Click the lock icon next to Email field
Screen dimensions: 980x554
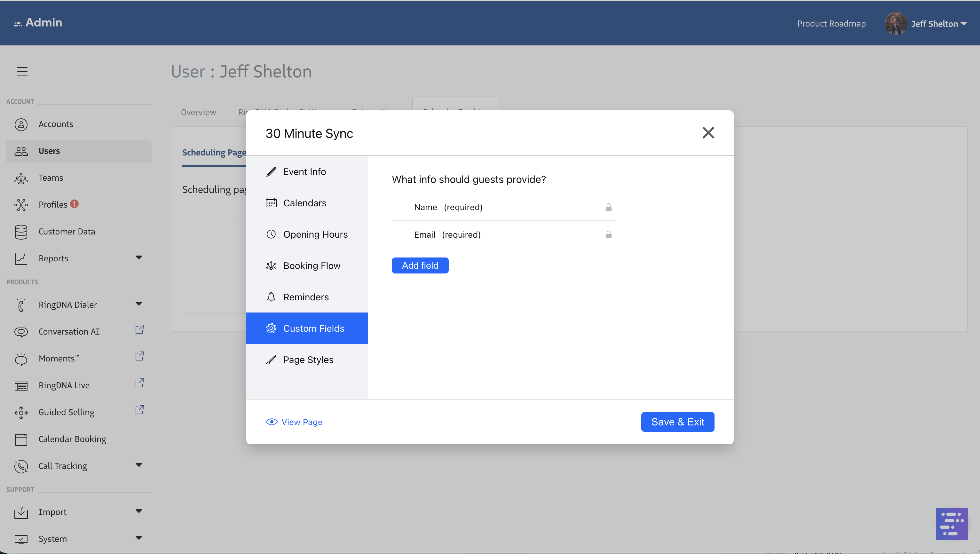[608, 234]
